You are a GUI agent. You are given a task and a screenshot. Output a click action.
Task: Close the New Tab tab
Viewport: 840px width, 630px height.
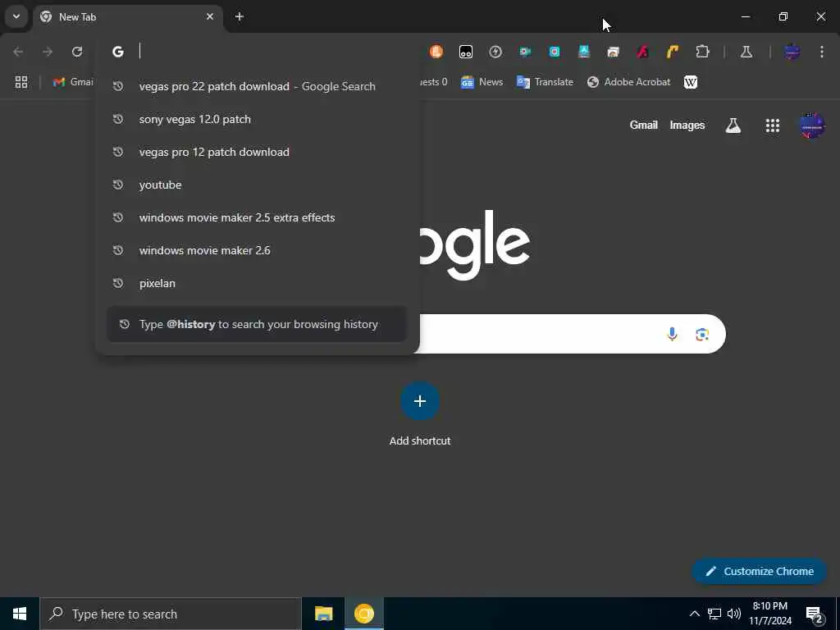point(210,16)
